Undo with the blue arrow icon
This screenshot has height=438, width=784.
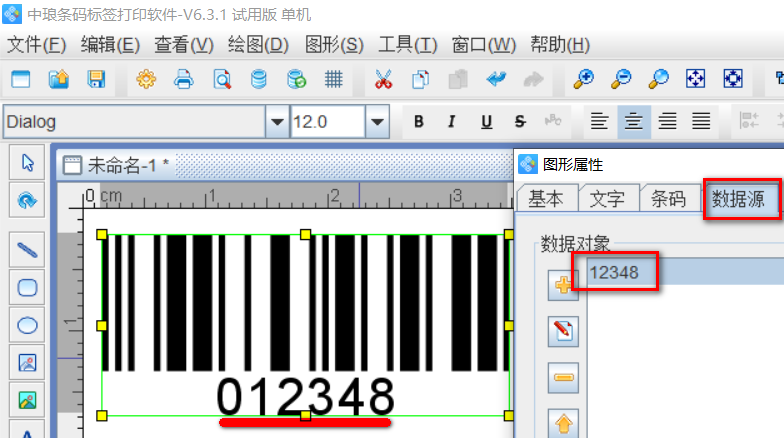coord(496,79)
